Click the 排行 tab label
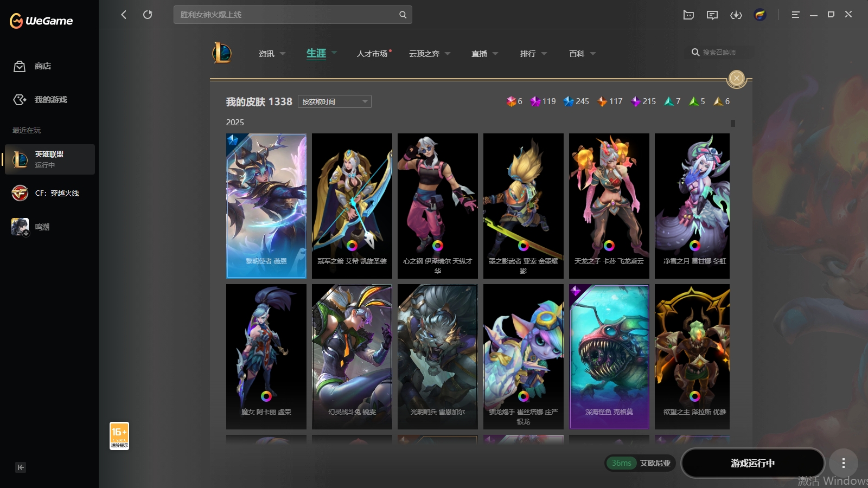Screen dimensions: 868x488 point(528,54)
